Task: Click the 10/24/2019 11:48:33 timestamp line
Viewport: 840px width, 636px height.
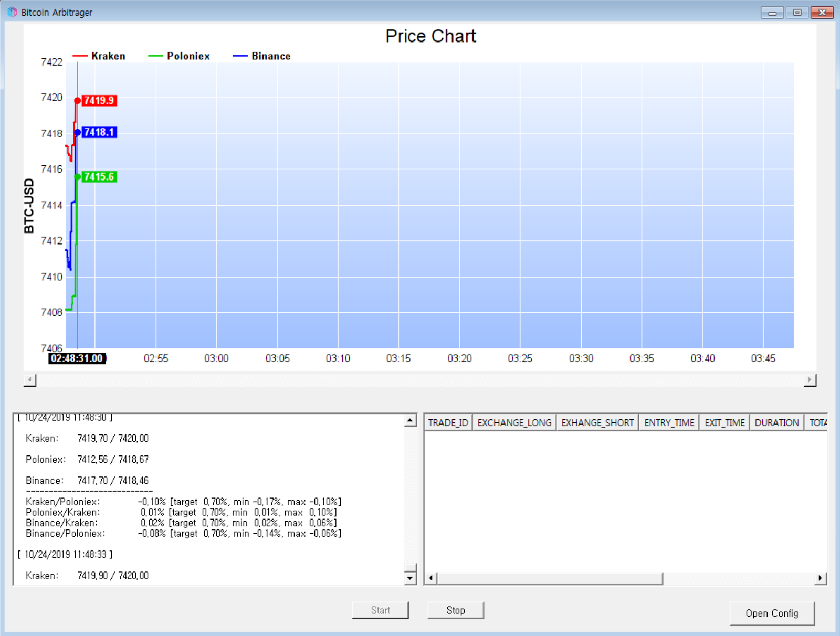Action: pos(65,554)
